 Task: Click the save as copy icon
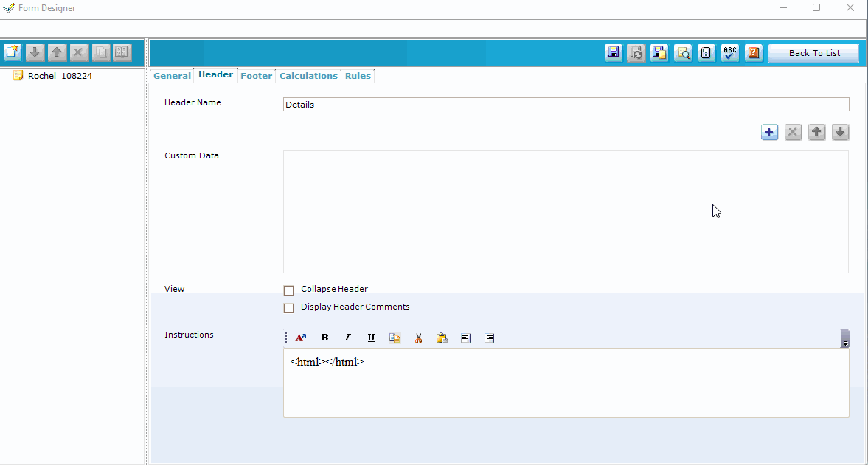click(659, 53)
